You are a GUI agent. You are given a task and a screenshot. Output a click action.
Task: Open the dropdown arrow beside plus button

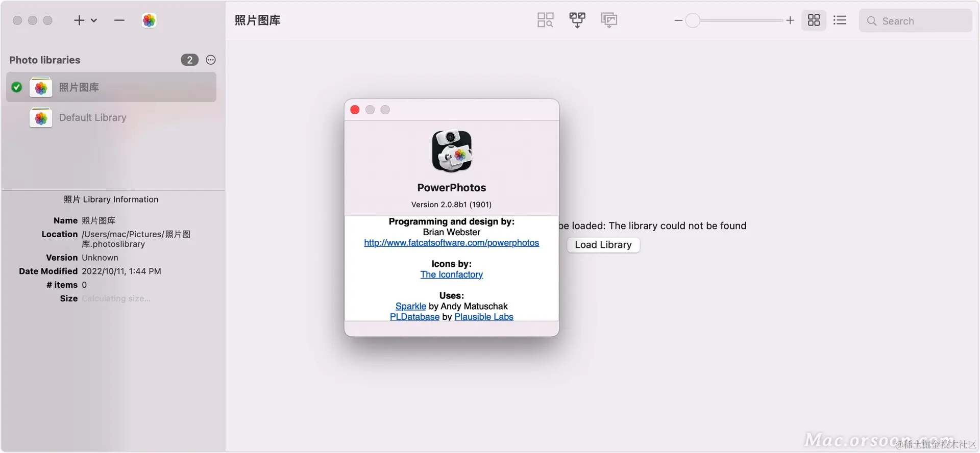(94, 20)
